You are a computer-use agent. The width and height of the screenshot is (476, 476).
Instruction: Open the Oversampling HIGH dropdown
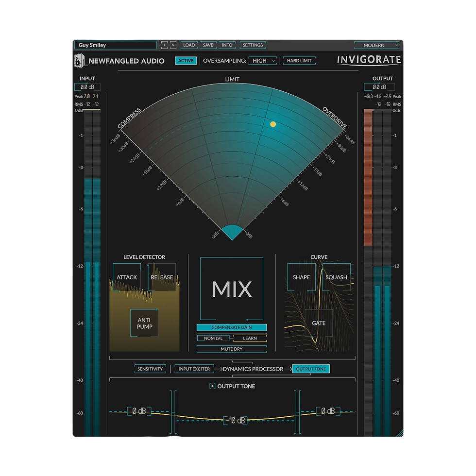coord(263,61)
